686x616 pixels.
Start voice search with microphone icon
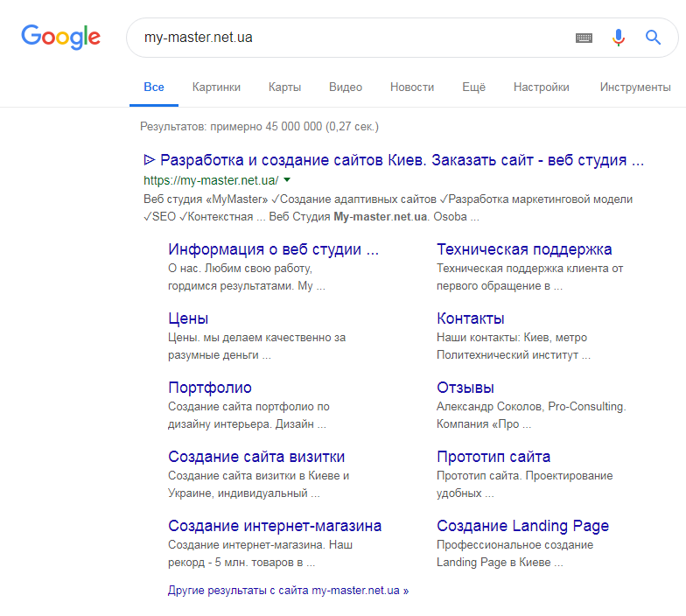618,38
